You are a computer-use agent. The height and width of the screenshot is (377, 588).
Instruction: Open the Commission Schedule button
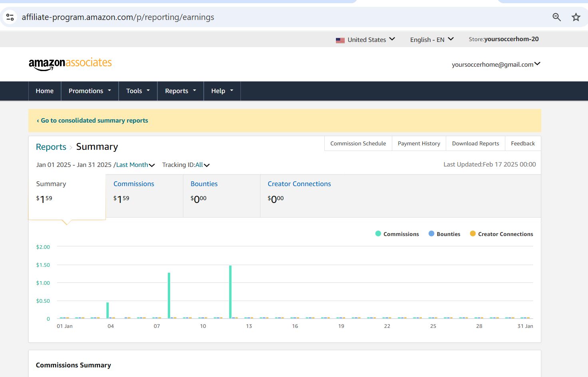[358, 143]
